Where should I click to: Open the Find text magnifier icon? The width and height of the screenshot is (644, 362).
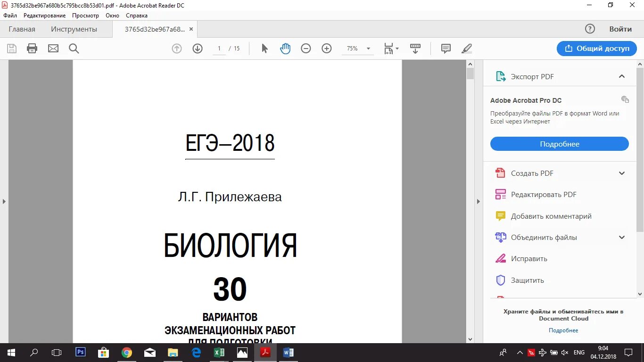[74, 49]
